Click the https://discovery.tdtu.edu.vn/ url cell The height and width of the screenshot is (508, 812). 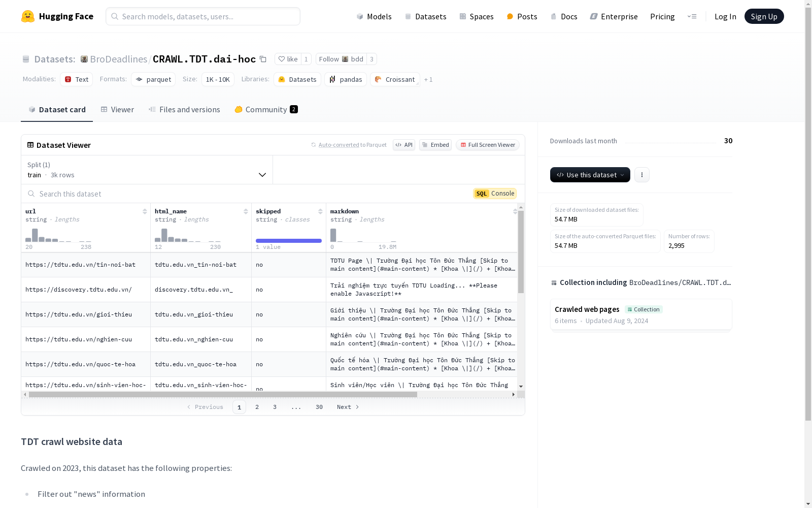[86, 290]
